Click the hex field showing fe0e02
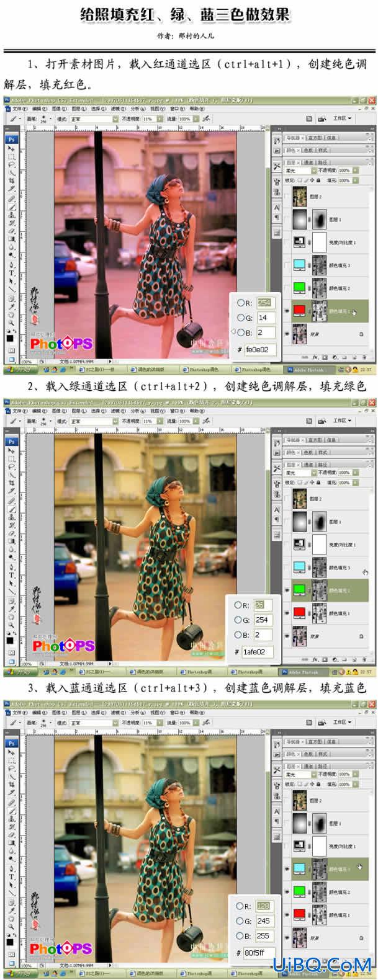The image size is (378, 980). 259,350
